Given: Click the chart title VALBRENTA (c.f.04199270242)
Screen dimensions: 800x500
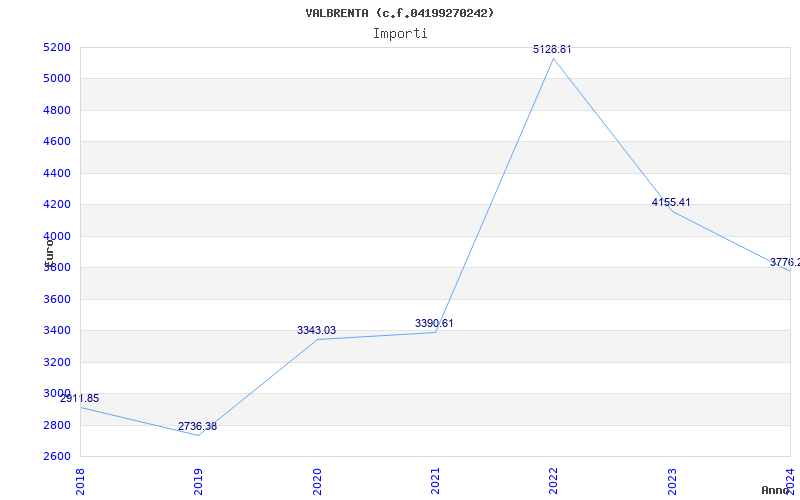Looking at the screenshot, I should [400, 13].
